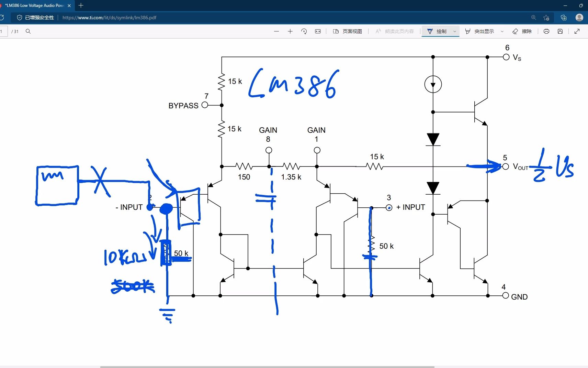Click the 1.35 k resistor label
588x368 pixels.
tap(291, 177)
